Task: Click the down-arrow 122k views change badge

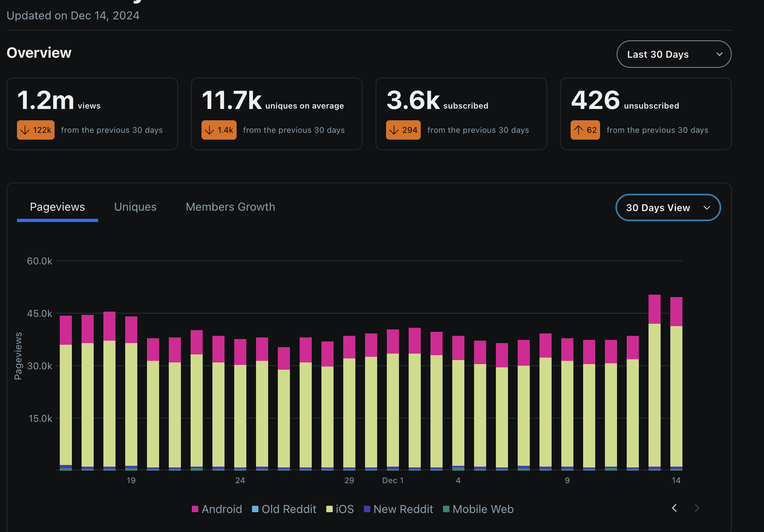Action: point(36,130)
